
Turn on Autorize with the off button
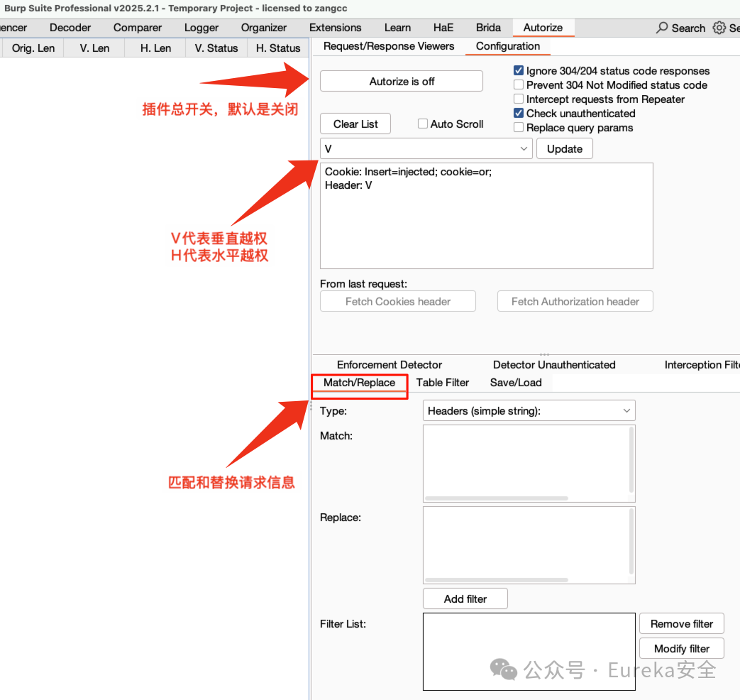402,81
